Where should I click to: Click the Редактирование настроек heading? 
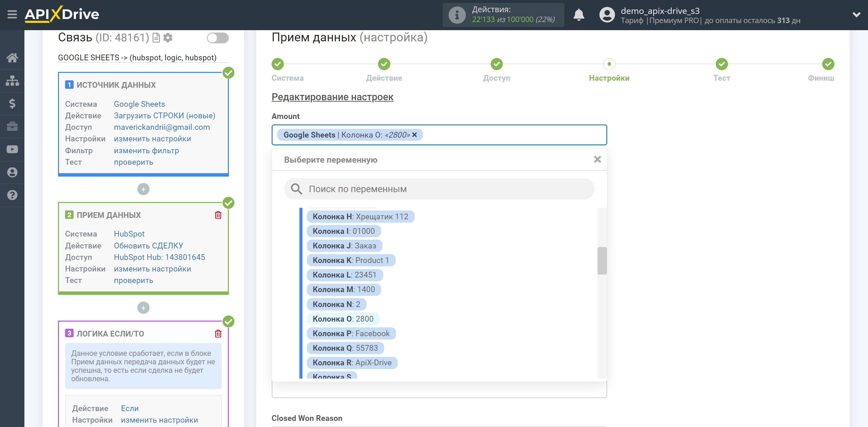point(332,97)
